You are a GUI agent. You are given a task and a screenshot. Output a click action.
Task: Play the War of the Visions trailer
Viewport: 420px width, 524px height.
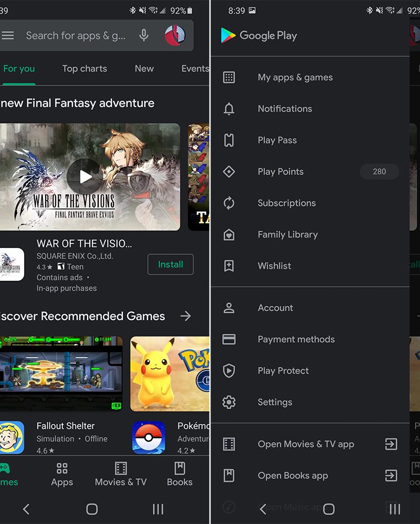[85, 177]
